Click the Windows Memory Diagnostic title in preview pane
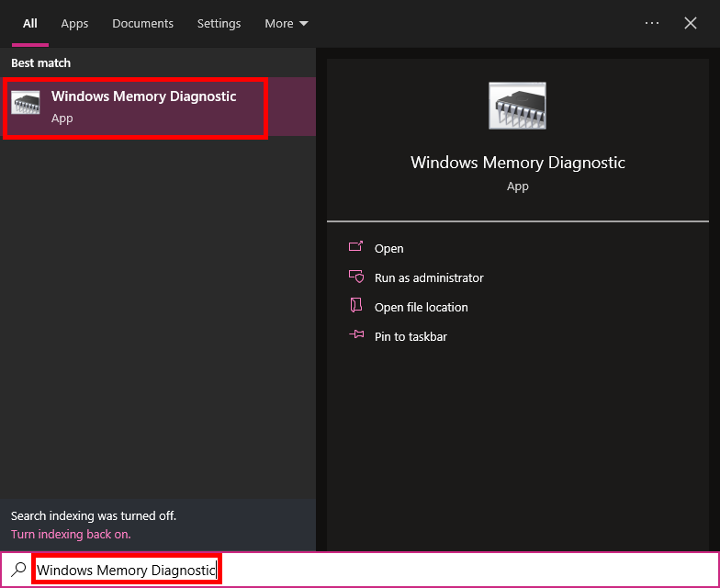 click(518, 163)
